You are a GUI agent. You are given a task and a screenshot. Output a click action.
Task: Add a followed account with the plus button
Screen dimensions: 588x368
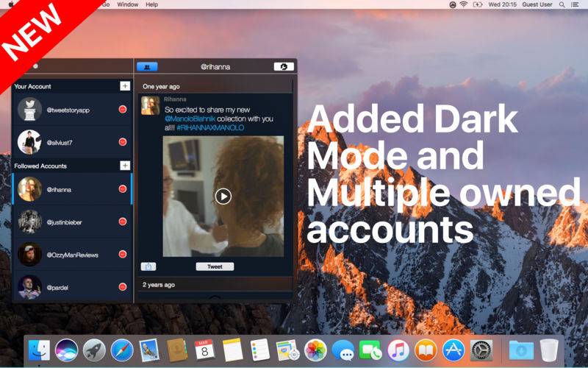[x=125, y=166]
